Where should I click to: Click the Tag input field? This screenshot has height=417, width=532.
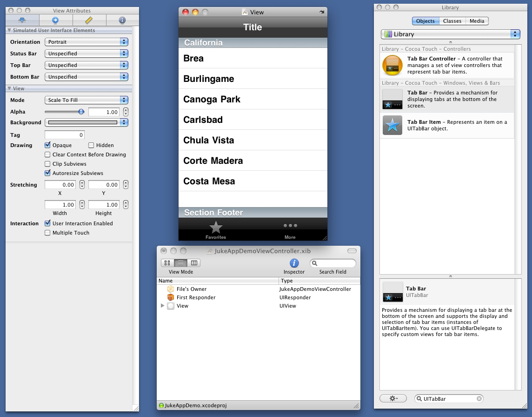(64, 135)
